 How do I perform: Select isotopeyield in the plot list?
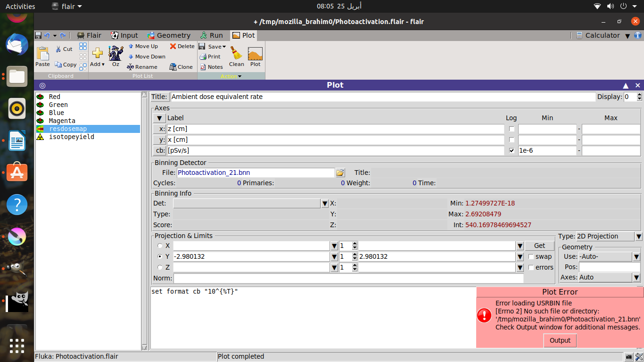click(71, 137)
